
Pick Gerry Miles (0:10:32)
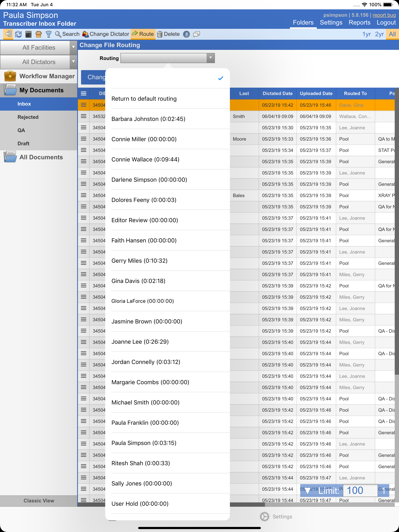coord(168,261)
